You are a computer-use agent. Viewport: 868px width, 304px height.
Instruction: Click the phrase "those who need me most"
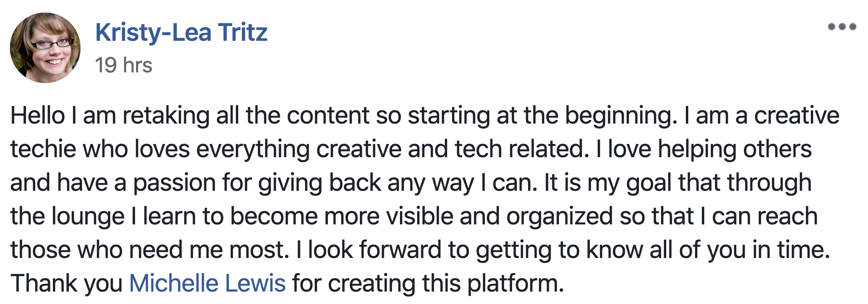click(150, 250)
